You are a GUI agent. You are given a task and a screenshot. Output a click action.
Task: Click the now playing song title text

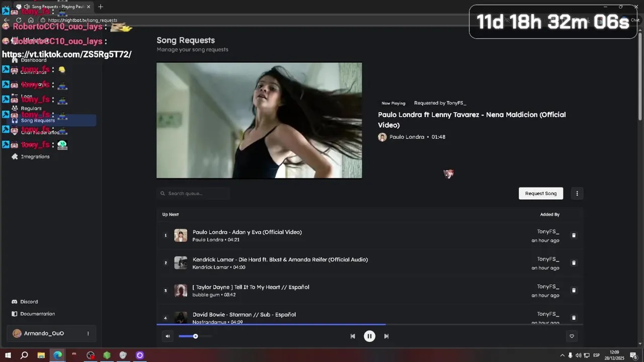pos(472,120)
